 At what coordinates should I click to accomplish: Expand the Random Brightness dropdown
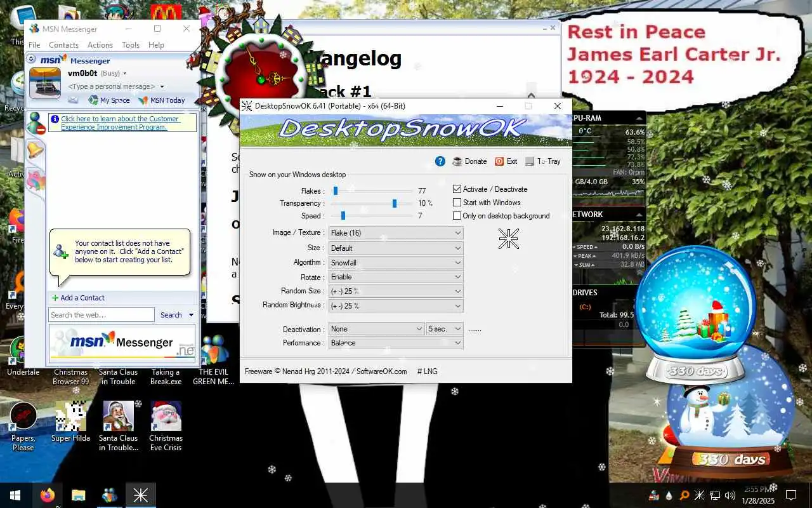pos(396,306)
